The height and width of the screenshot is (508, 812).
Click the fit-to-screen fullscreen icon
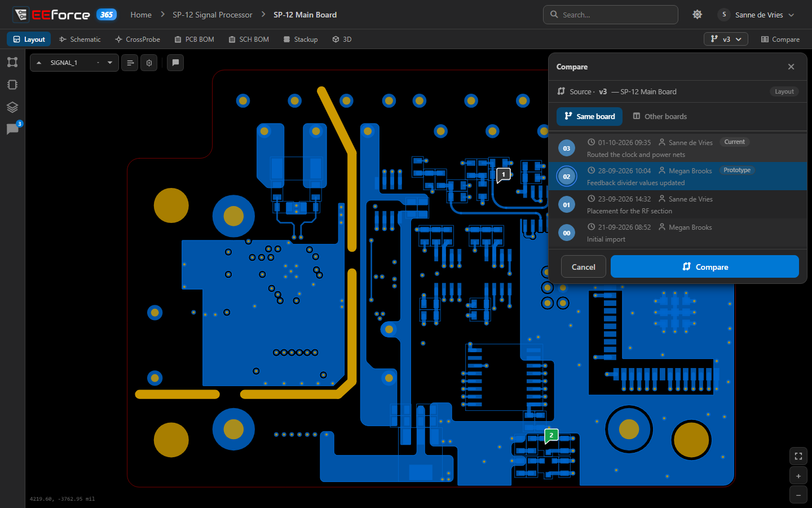pyautogui.click(x=798, y=456)
